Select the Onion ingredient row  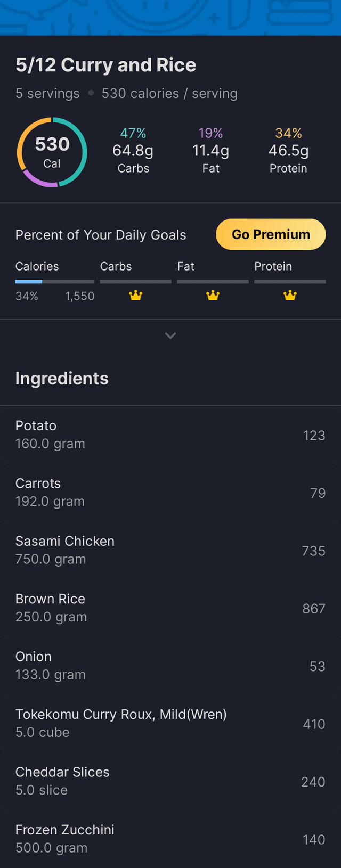point(170,666)
